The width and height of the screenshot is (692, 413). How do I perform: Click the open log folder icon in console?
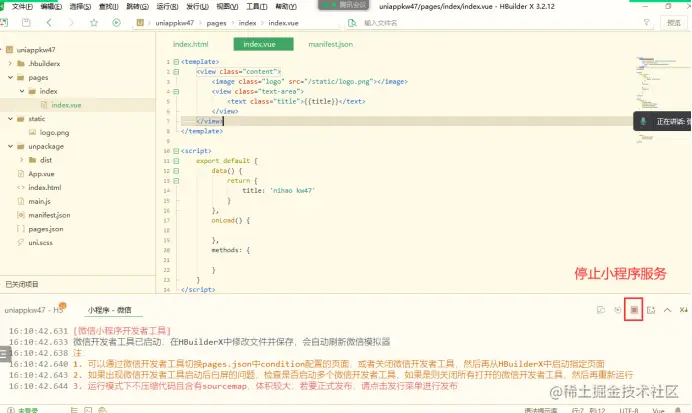(x=601, y=310)
